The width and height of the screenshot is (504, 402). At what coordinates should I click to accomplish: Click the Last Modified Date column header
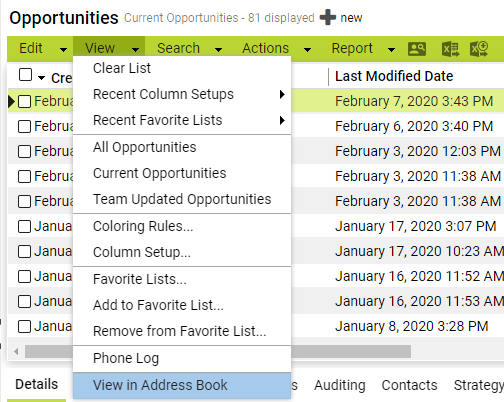[x=394, y=76]
